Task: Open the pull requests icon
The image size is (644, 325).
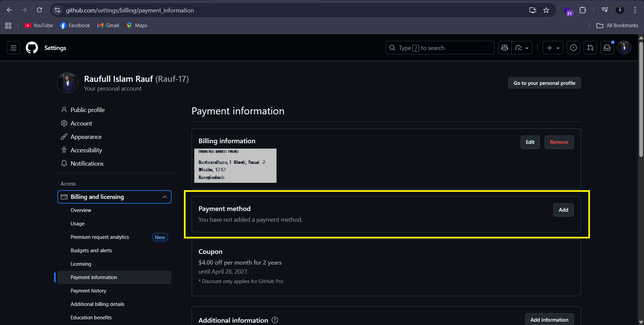Action: point(590,48)
